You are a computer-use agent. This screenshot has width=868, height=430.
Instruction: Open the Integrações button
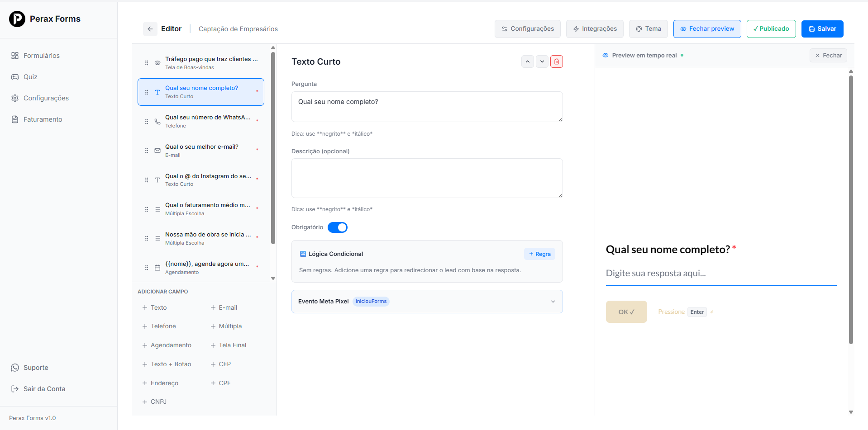click(595, 29)
